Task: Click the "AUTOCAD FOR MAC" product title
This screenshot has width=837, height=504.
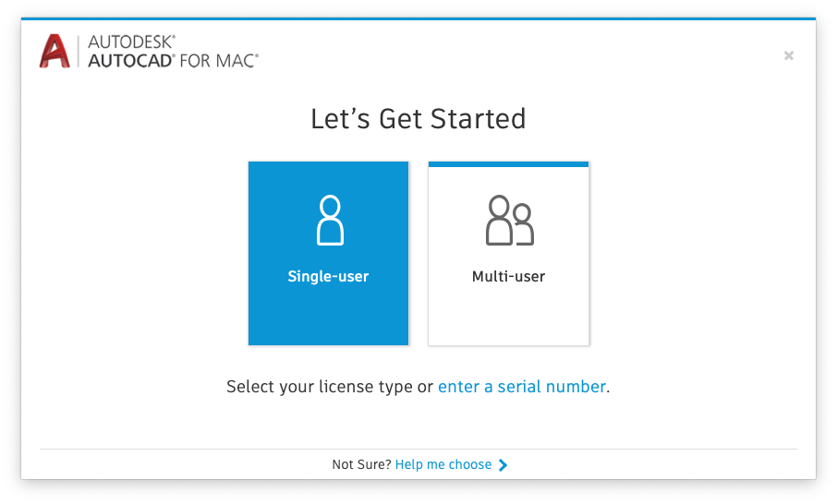Action: (173, 60)
